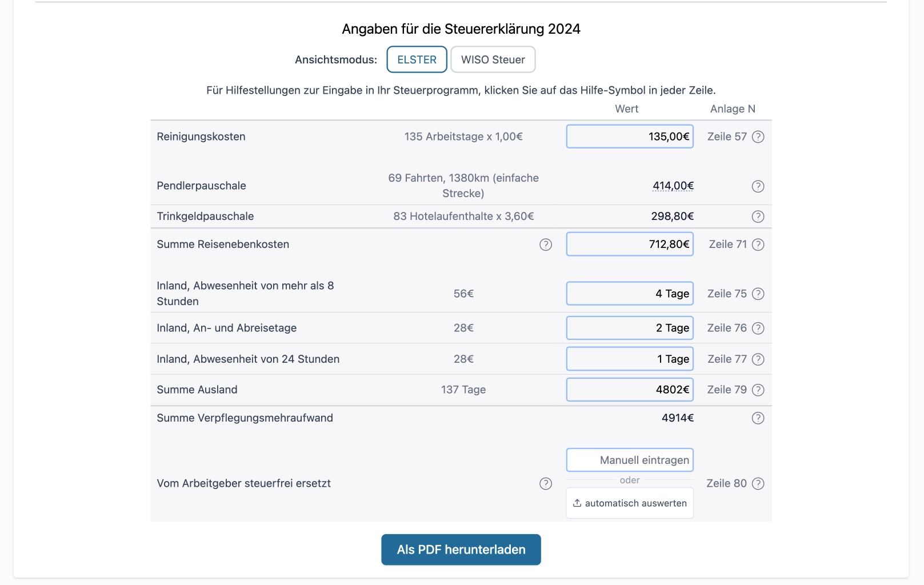Switch view mode to WISO Steuer
Image resolution: width=924 pixels, height=585 pixels.
493,59
